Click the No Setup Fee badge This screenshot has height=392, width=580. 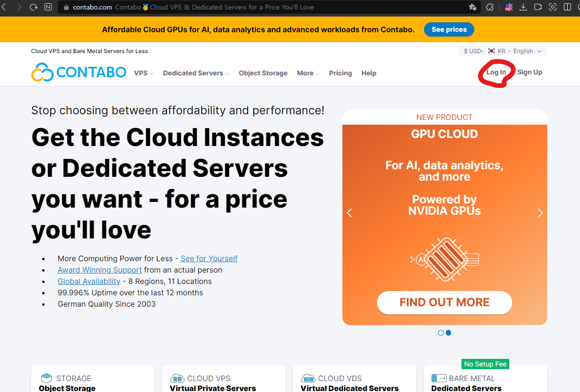[485, 364]
